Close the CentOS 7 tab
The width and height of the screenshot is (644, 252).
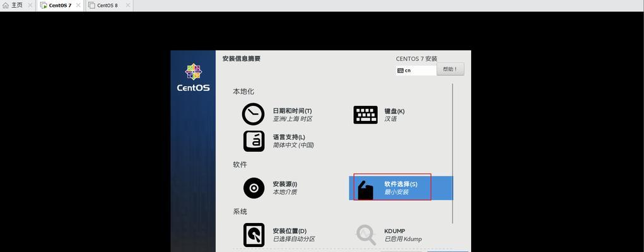coord(79,5)
